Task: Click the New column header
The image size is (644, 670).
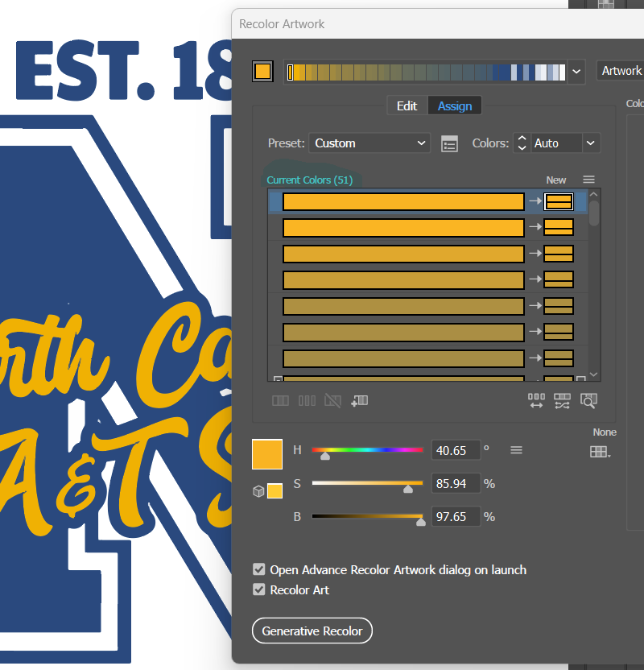Action: click(556, 180)
